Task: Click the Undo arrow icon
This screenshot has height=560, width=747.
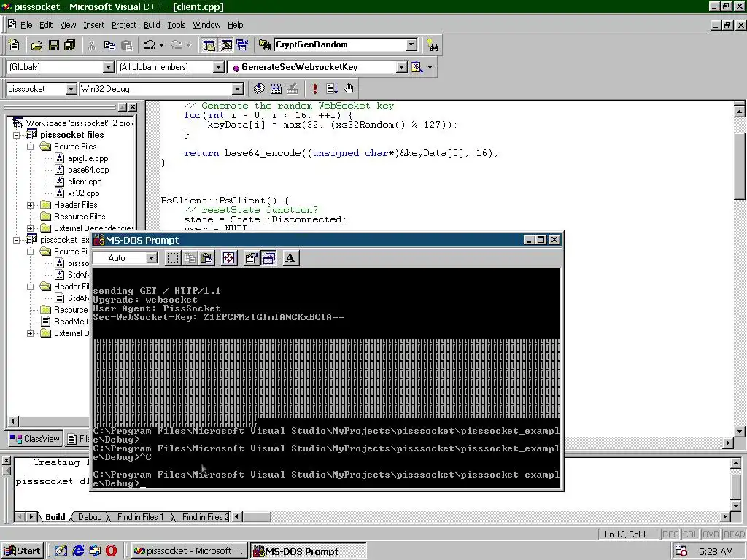Action: pyautogui.click(x=149, y=45)
